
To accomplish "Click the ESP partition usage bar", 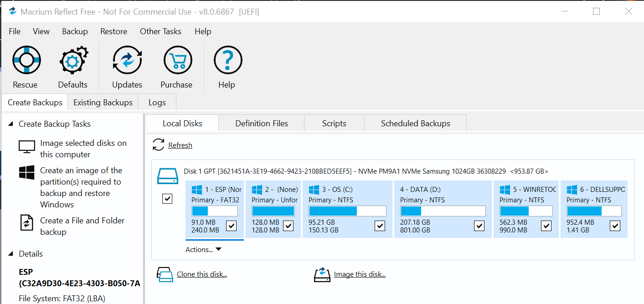I will [215, 211].
